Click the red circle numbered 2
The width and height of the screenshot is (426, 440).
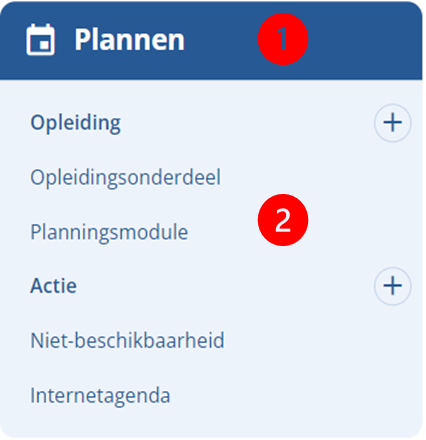(x=283, y=220)
